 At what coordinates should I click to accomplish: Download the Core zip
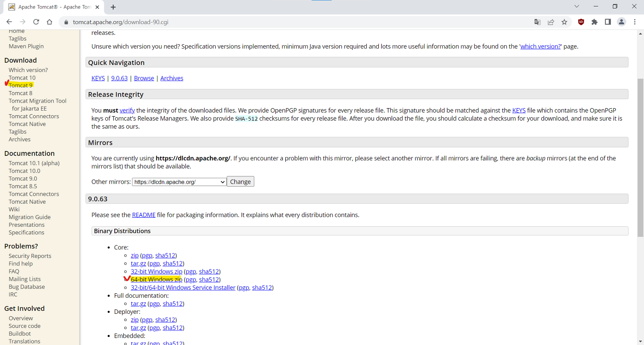tap(135, 255)
